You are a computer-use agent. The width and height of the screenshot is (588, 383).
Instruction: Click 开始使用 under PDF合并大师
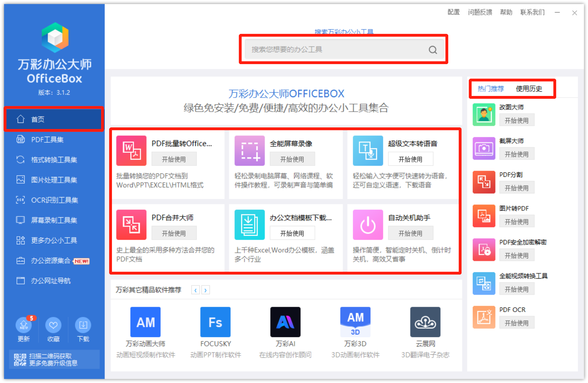coord(174,233)
